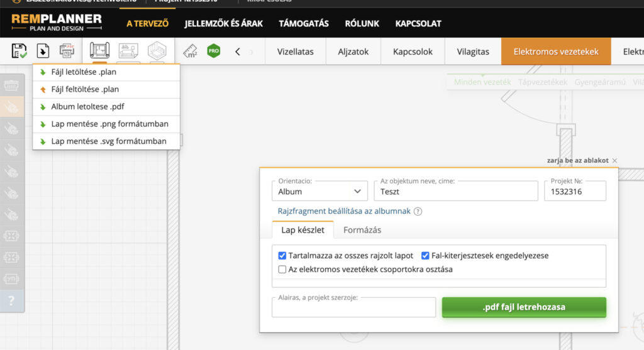Screen dimensions: 644x350
Task: Click the REMPLANNER logo
Action: (57, 23)
